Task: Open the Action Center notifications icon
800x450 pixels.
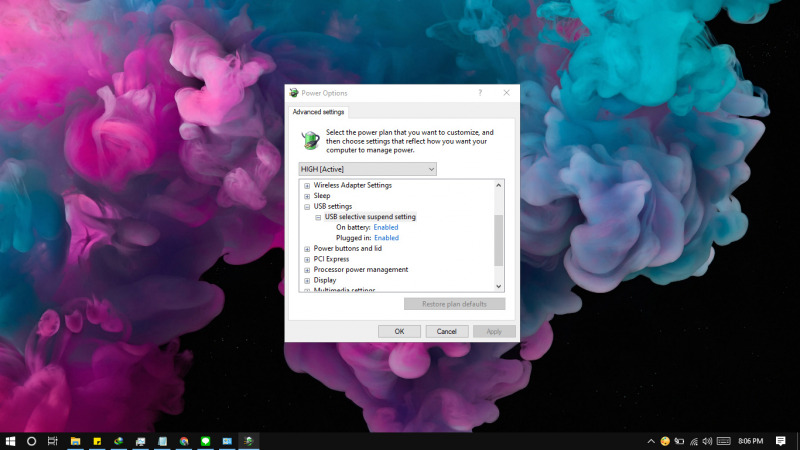Action: coord(781,441)
